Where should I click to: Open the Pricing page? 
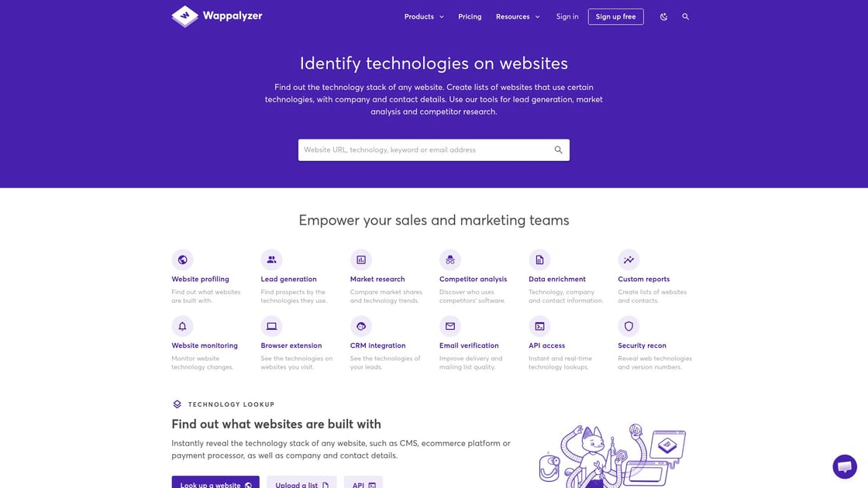click(x=470, y=16)
